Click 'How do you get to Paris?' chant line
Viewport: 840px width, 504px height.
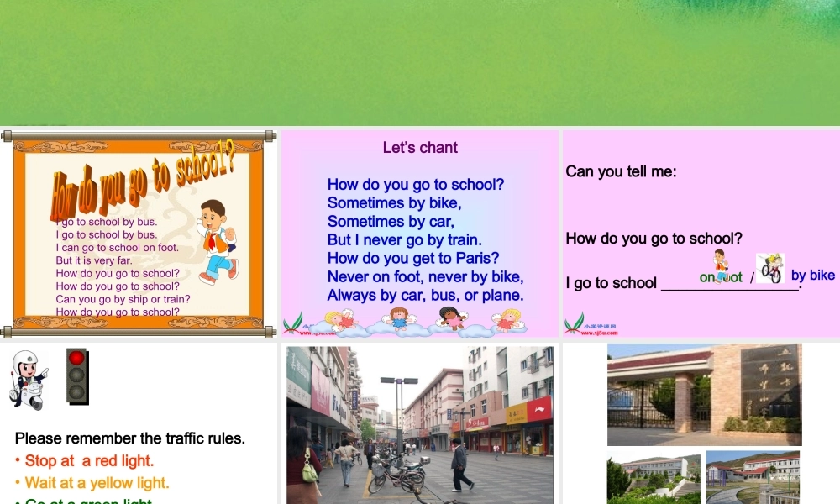pyautogui.click(x=412, y=258)
